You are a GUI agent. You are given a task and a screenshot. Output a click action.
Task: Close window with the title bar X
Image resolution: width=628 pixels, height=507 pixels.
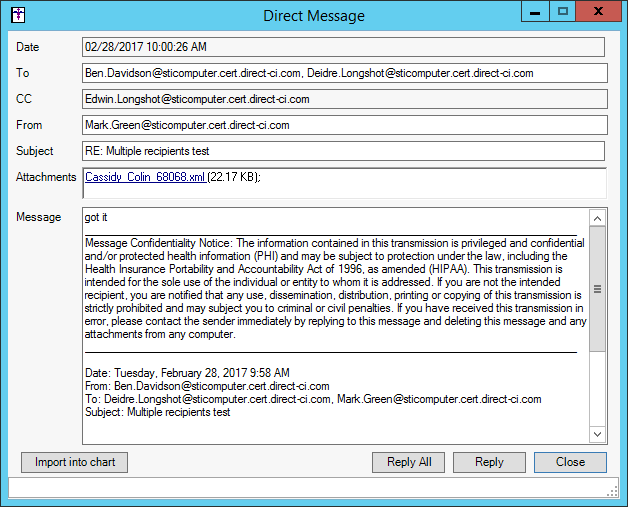pos(598,12)
